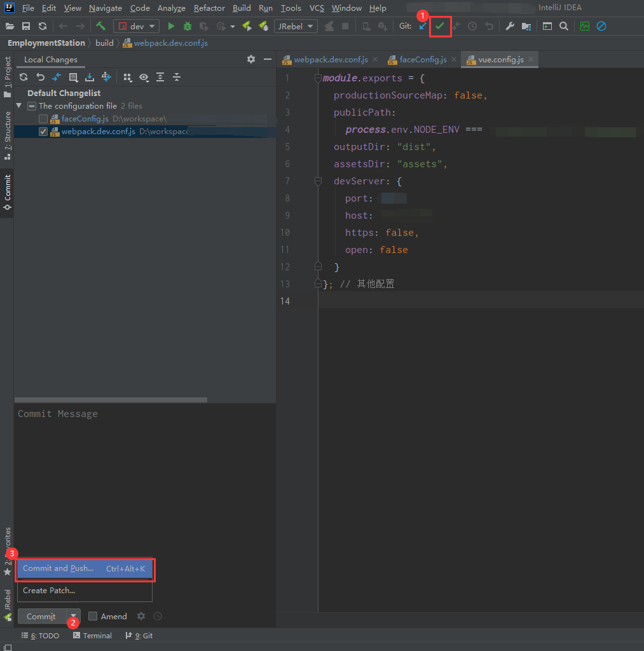644x651 pixels.
Task: Uncheck the webpack.dev.conf.js checkbox
Action: click(x=43, y=132)
